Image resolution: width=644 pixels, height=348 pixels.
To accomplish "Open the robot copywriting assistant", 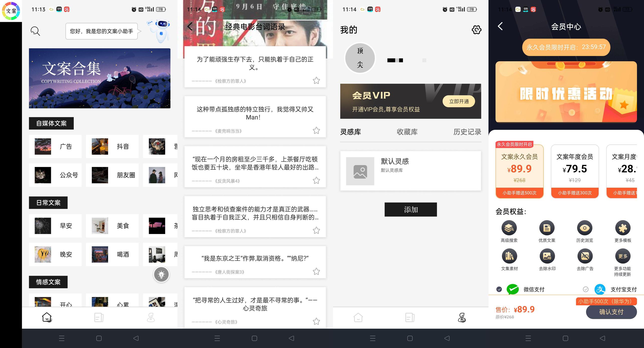I will (161, 31).
